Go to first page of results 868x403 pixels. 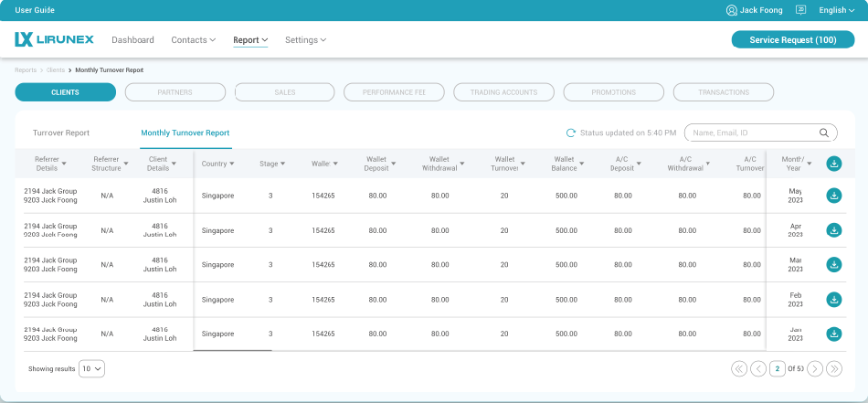coord(739,368)
